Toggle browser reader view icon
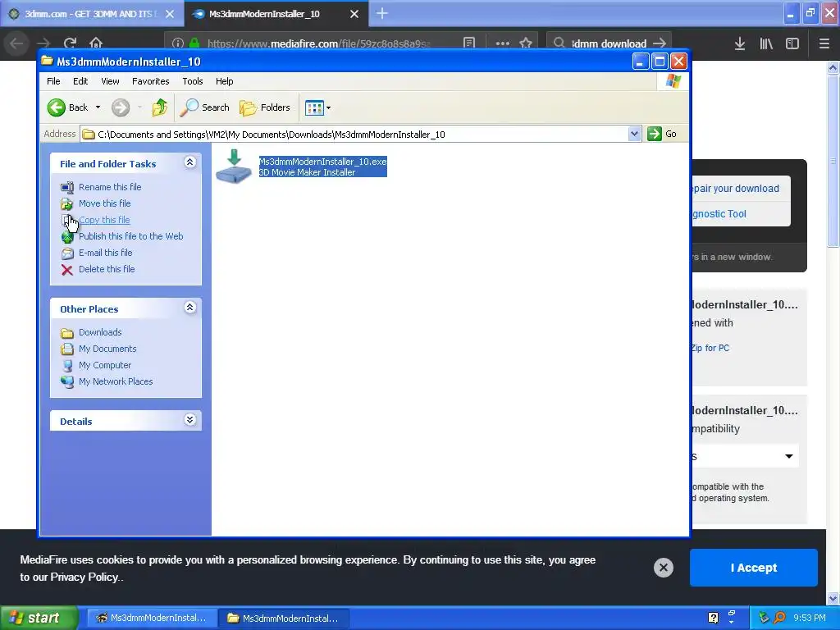The height and width of the screenshot is (630, 840). pos(468,43)
